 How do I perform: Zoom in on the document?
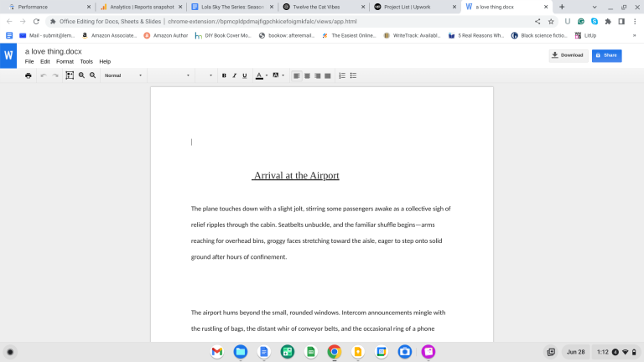coord(81,75)
